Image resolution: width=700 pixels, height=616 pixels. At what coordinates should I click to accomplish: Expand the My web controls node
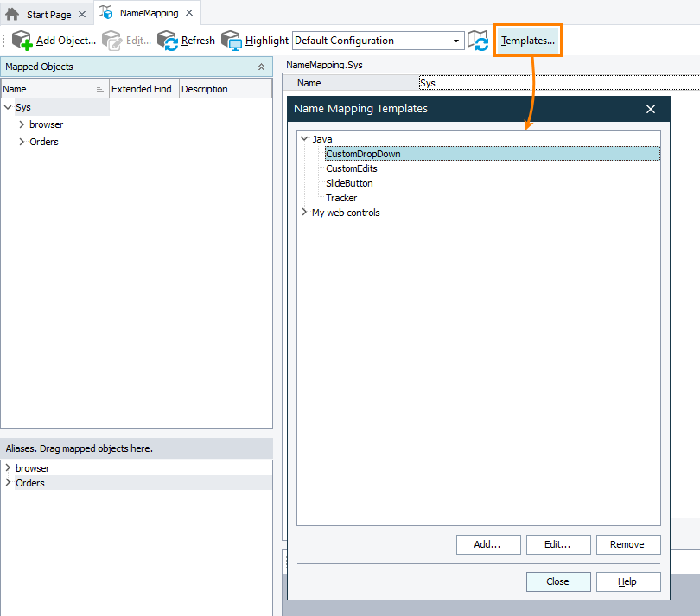(x=304, y=212)
